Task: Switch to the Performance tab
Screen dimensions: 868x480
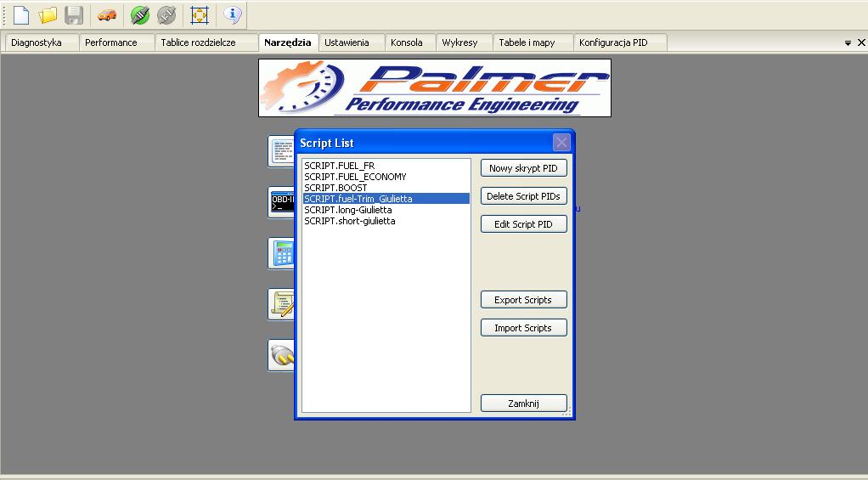Action: 117,42
